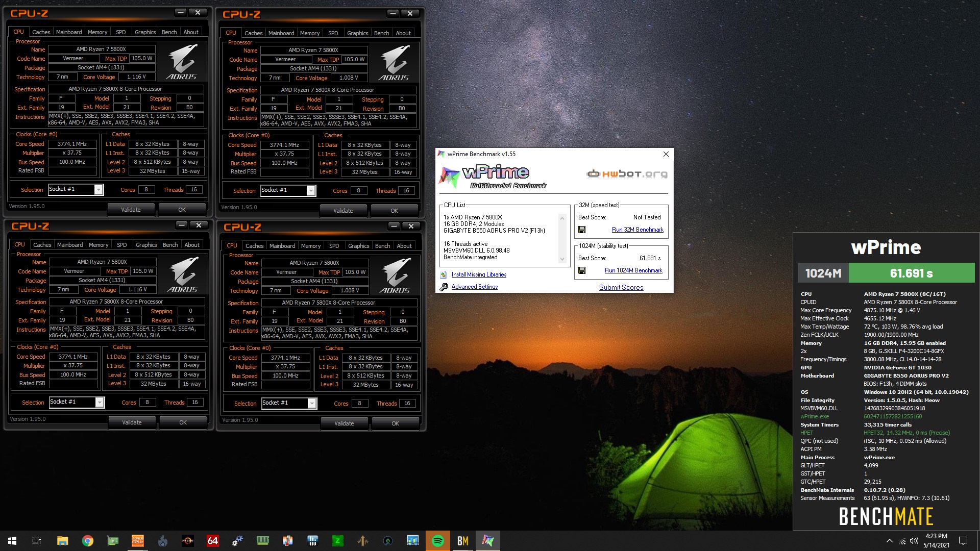Click the 61.691 s result in BenchMate
The width and height of the screenshot is (980, 551).
pos(911,273)
